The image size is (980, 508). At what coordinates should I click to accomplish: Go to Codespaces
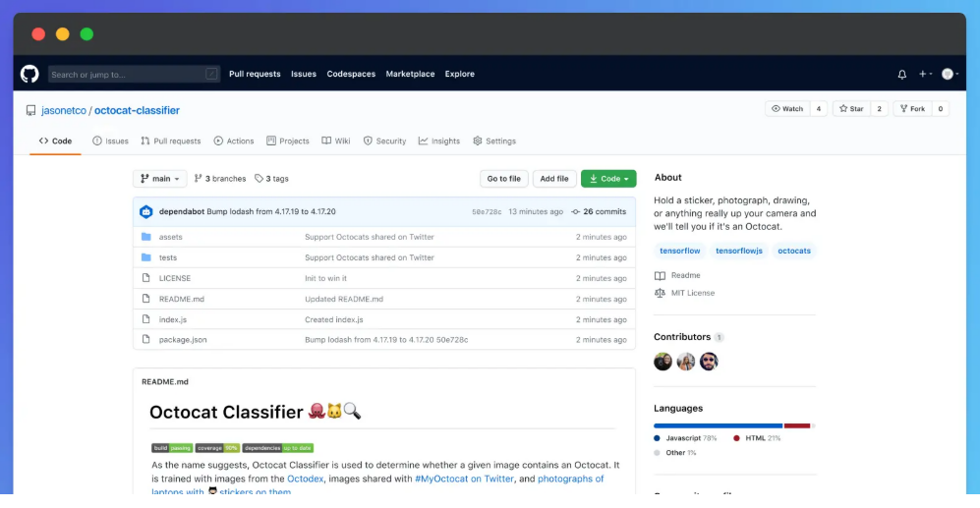pyautogui.click(x=351, y=74)
